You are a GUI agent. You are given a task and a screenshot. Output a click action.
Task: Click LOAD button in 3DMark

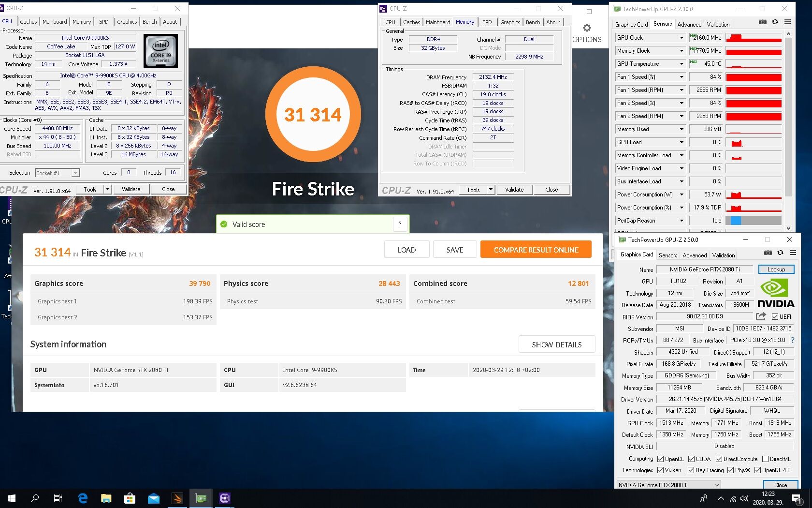[406, 250]
